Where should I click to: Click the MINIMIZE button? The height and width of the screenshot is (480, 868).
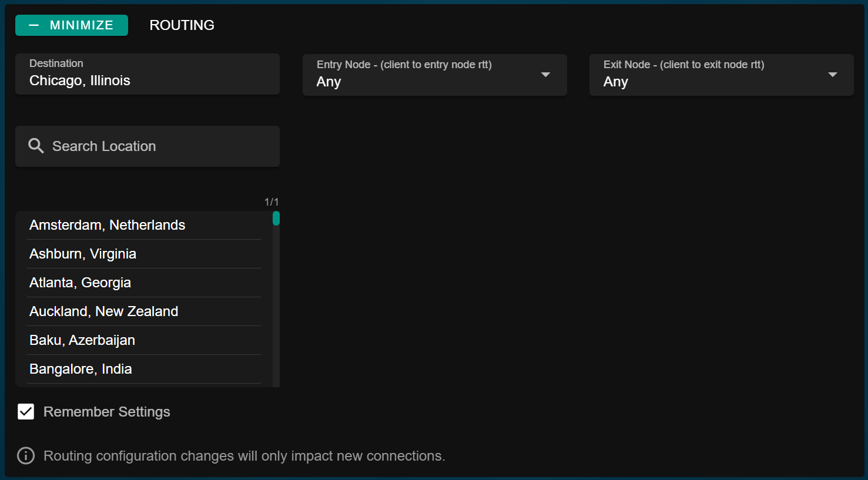pos(71,25)
